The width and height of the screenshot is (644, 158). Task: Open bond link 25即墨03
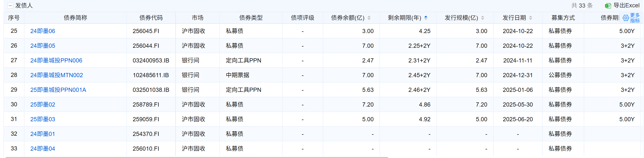[x=43, y=119]
